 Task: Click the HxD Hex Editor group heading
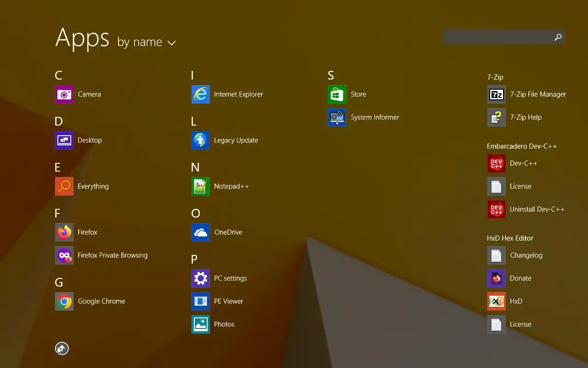[x=510, y=238]
